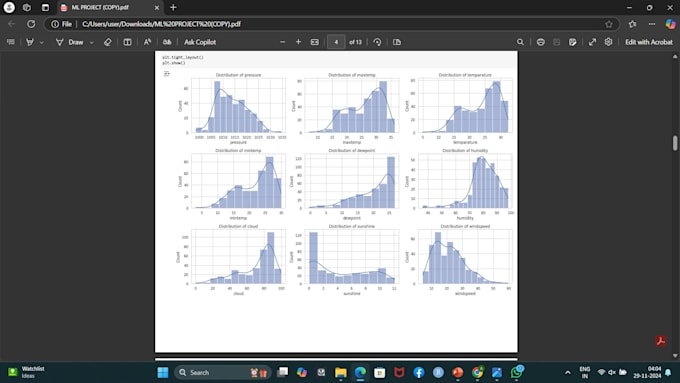Select the Highlight tool
Screen dimensions: 680x383
(x=30, y=42)
